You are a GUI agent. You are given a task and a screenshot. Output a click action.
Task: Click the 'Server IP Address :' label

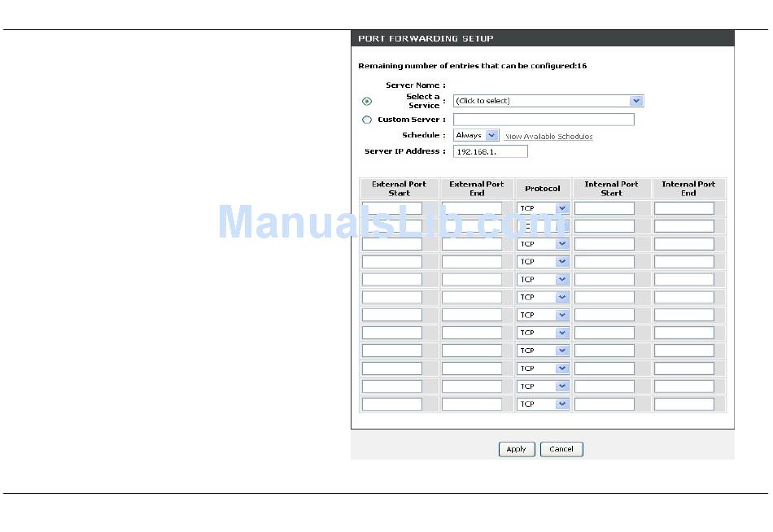(x=404, y=151)
